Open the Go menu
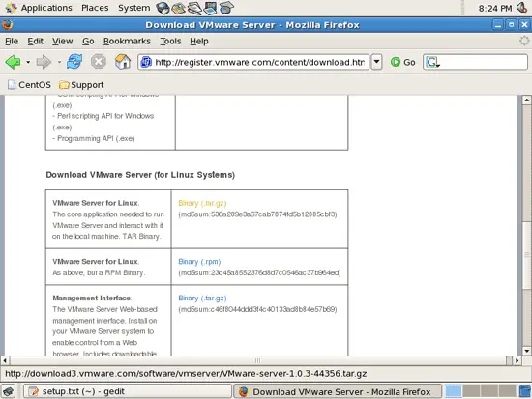This screenshot has height=399, width=532. pos(88,41)
